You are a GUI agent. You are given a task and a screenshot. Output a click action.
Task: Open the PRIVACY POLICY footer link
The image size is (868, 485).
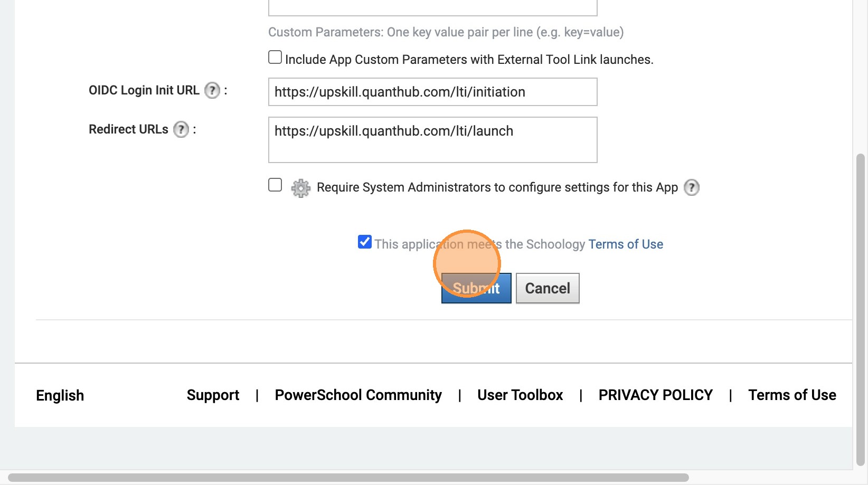click(655, 395)
